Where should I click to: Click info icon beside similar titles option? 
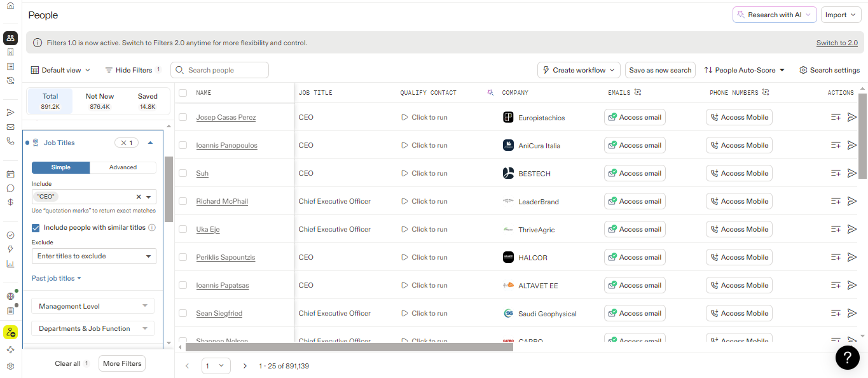[x=152, y=228]
